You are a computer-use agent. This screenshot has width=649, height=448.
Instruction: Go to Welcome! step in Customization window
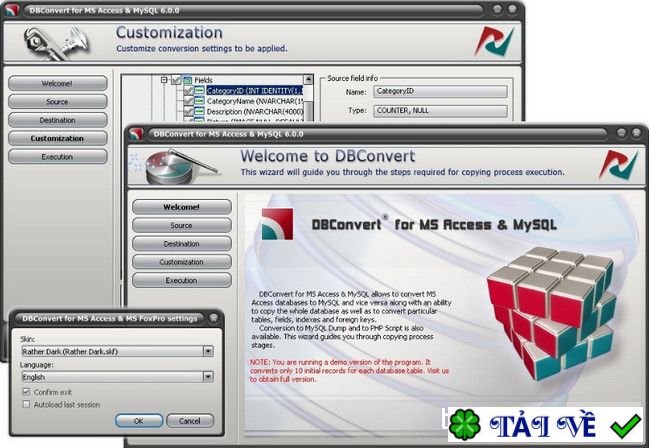point(58,83)
